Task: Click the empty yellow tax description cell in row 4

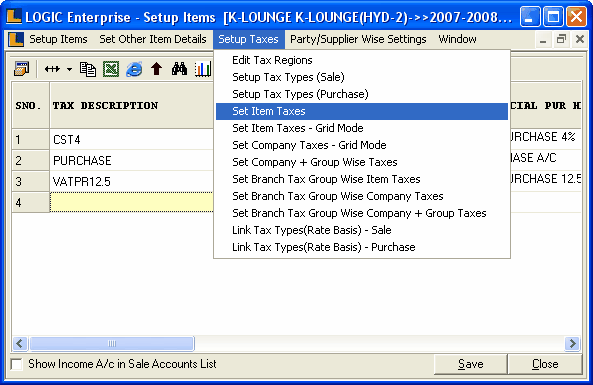Action: click(132, 202)
